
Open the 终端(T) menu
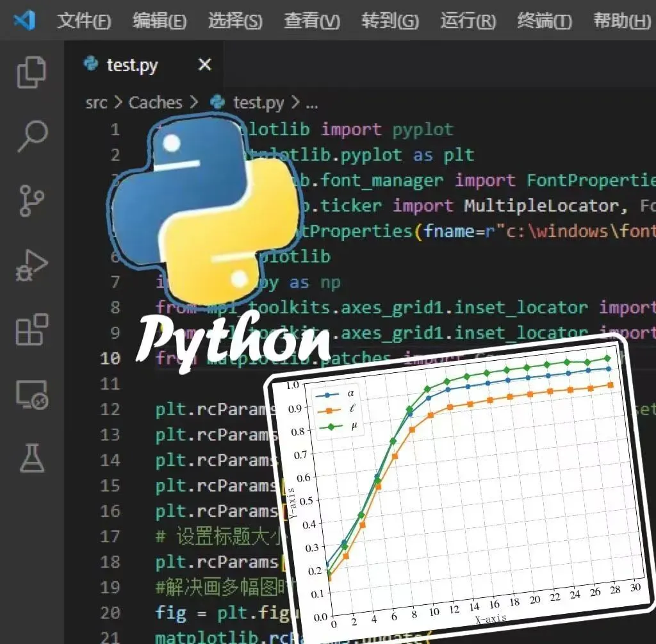[x=545, y=21]
